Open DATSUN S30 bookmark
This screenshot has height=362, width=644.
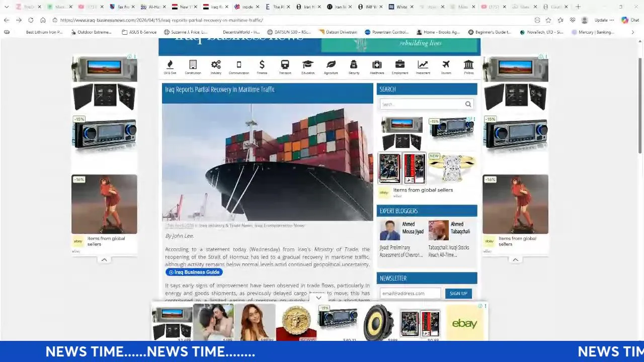(x=289, y=32)
